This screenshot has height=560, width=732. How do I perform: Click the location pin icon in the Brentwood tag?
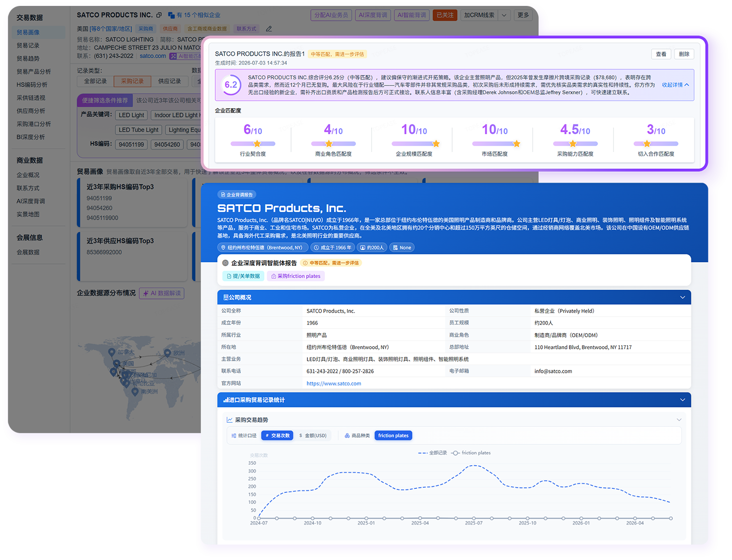pyautogui.click(x=223, y=247)
